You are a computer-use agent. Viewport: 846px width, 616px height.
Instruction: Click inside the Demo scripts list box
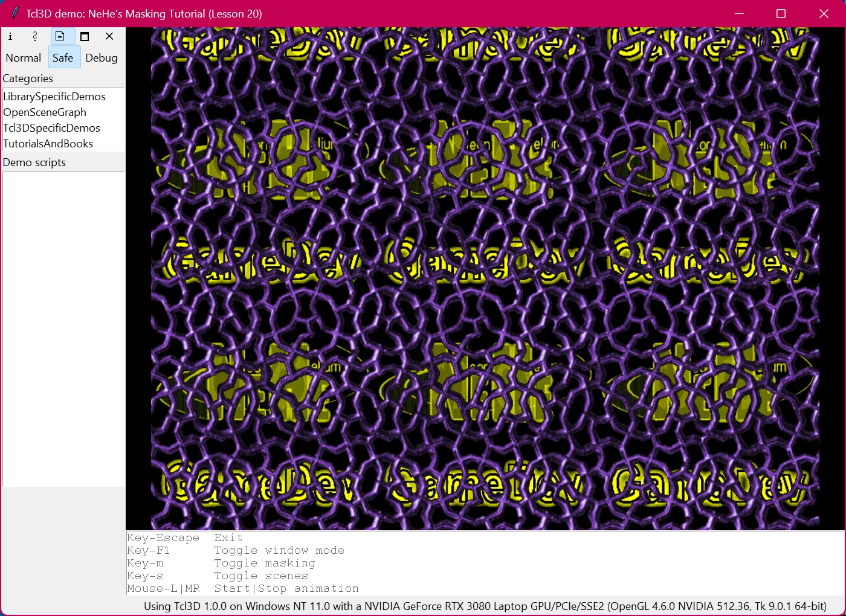[63, 329]
